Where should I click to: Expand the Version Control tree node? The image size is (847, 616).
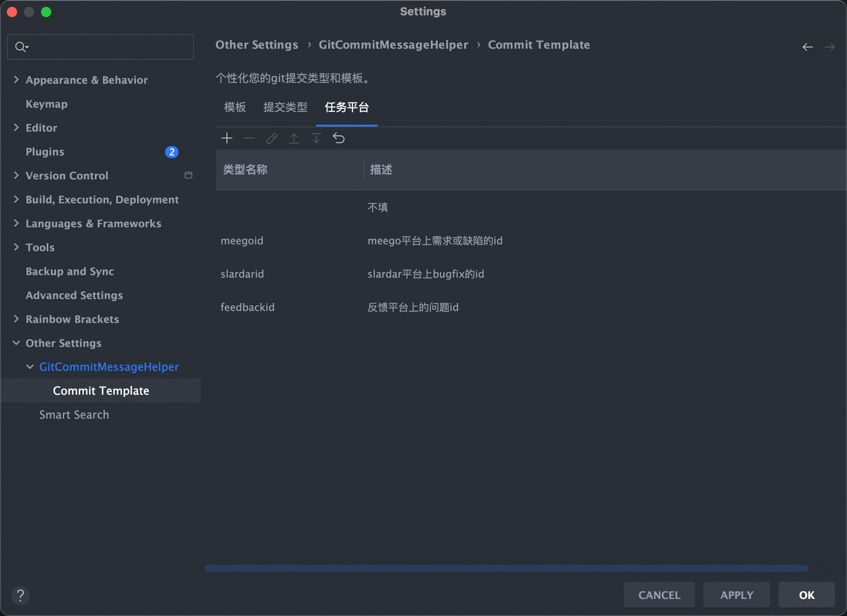(x=16, y=176)
